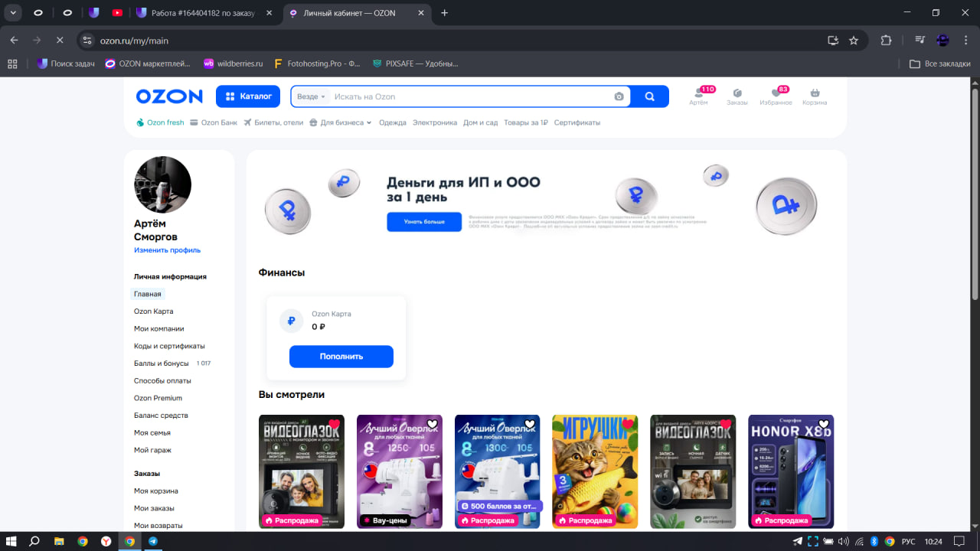This screenshot has width=980, height=551.
Task: Open the Windows Start menu
Action: [12, 541]
